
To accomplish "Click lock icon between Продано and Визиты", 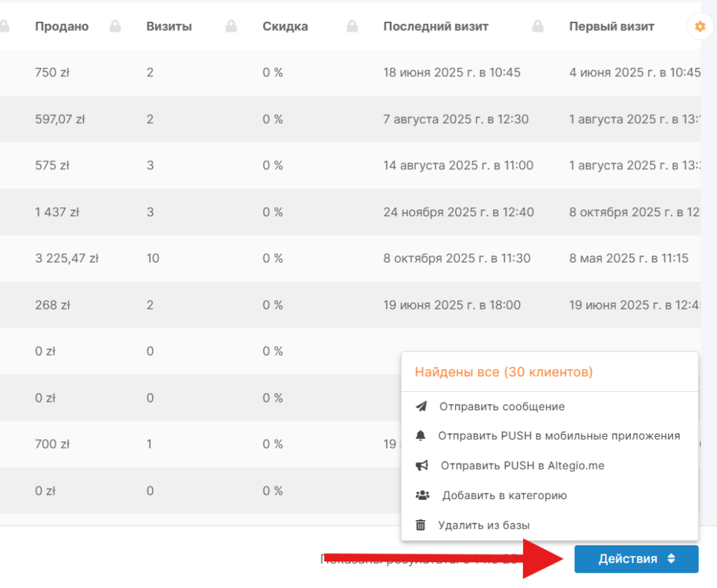I will [115, 27].
